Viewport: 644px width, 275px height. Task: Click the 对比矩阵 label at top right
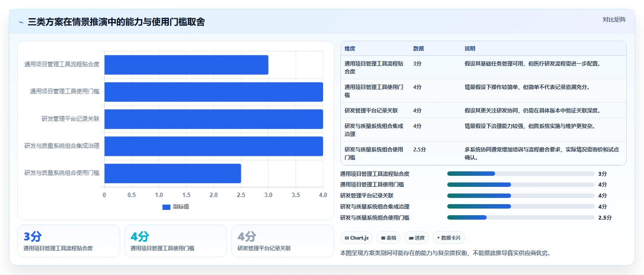(x=614, y=19)
